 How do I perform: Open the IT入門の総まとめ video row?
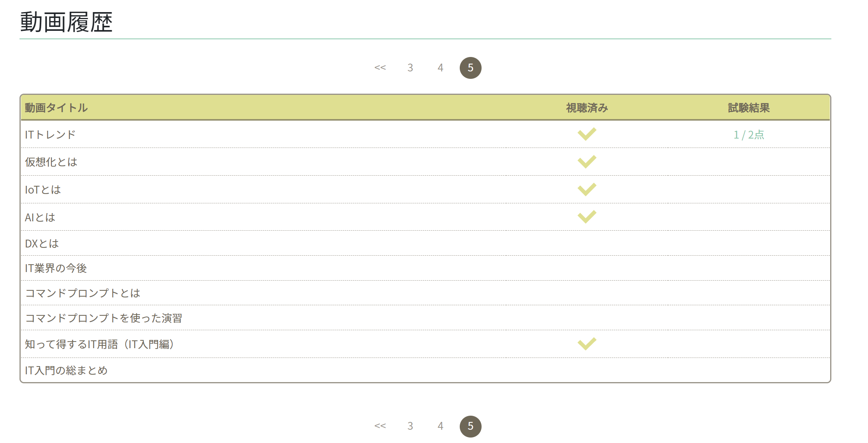(66, 370)
